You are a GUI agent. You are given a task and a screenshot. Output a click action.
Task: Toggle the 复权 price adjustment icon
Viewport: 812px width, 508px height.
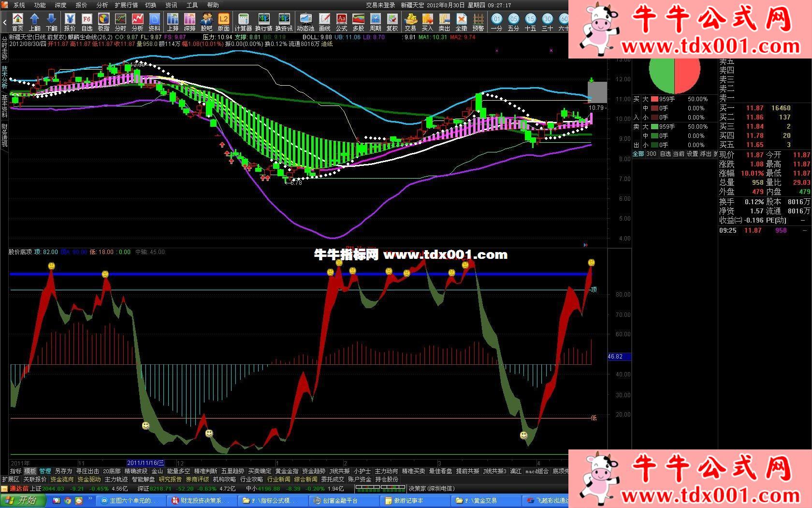point(392,22)
